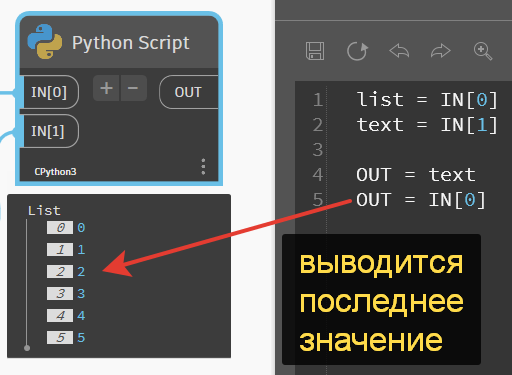Select list item at index 1 in the preview
The width and height of the screenshot is (512, 375).
tap(66, 250)
